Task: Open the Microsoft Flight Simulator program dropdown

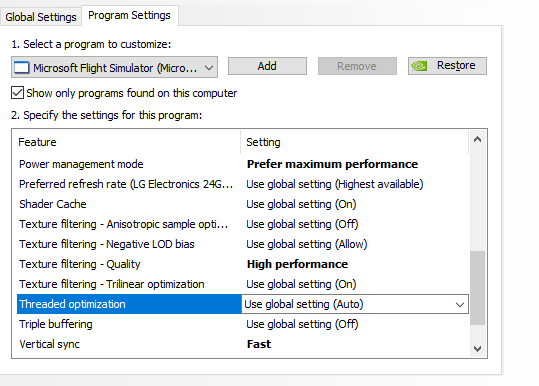Action: (114, 67)
